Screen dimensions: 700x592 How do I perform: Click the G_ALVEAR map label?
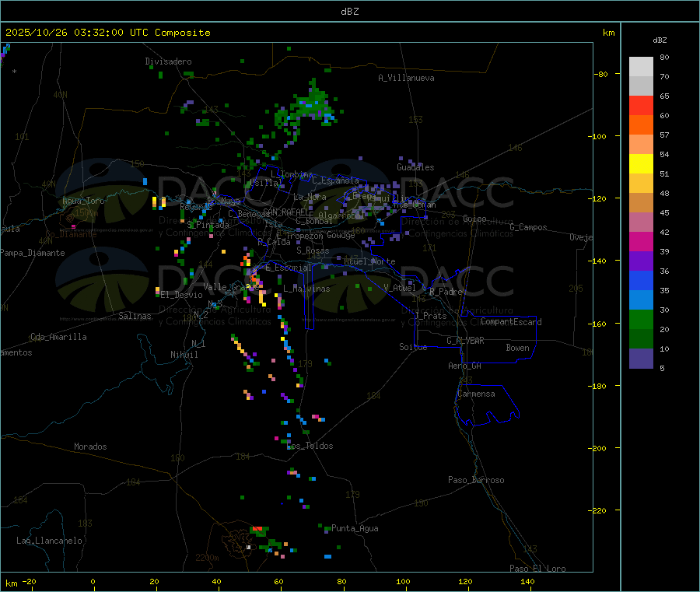465,341
